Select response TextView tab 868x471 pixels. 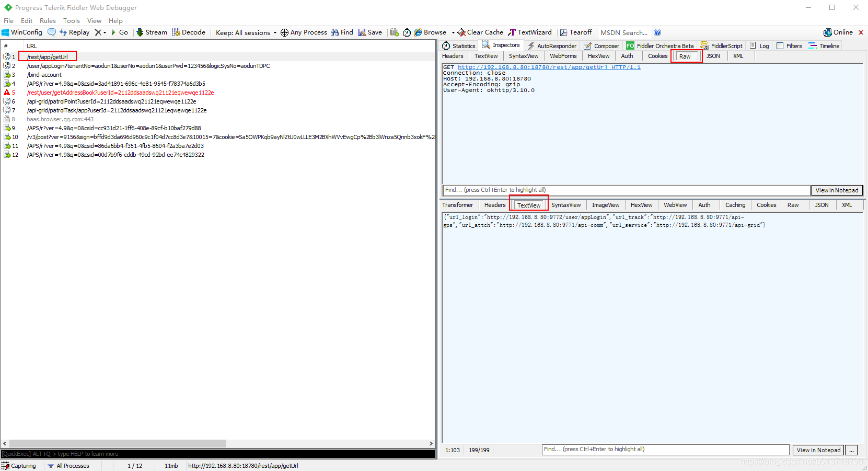[529, 205]
